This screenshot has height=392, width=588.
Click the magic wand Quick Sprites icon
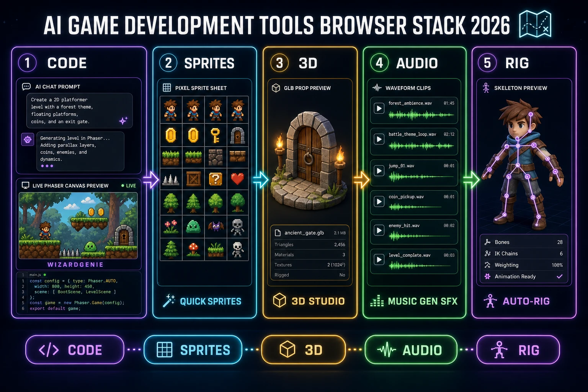coord(169,301)
